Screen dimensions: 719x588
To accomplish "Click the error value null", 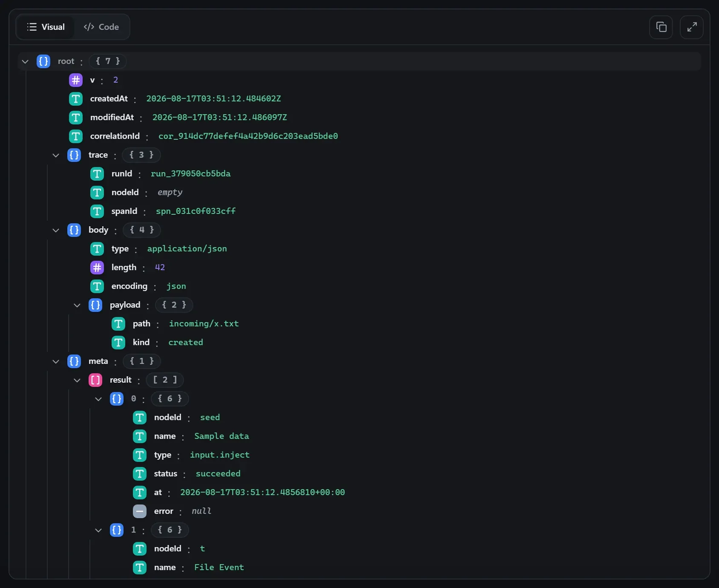I will tap(201, 511).
